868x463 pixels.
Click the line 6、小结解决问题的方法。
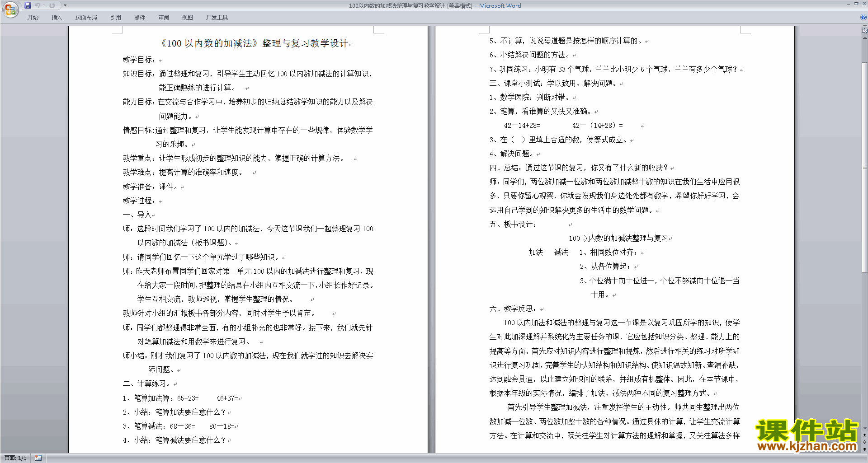tap(530, 55)
